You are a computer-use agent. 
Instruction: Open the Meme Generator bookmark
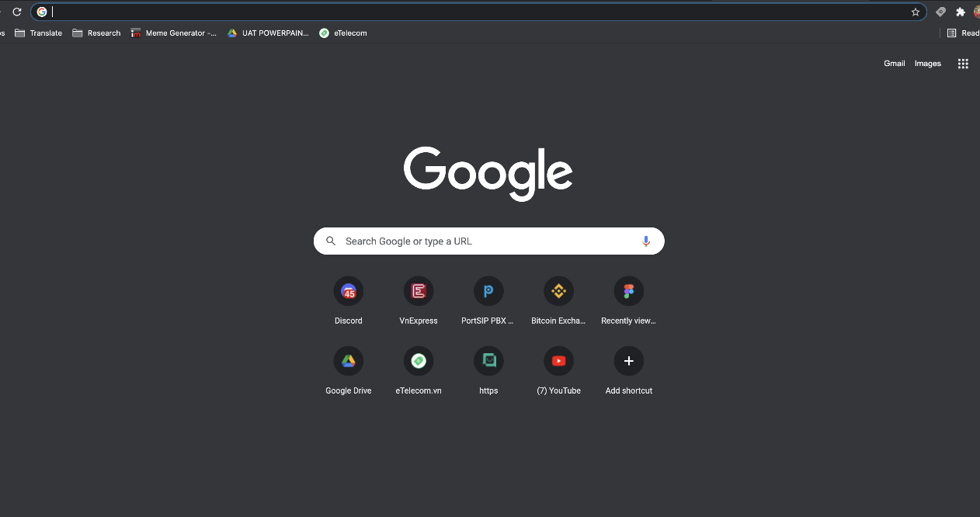[x=174, y=33]
